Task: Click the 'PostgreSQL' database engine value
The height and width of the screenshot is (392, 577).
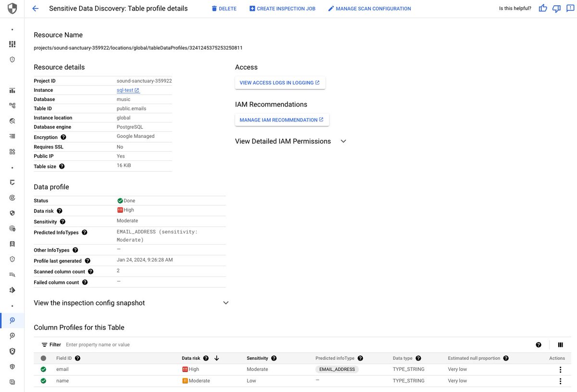Action: 130,127
